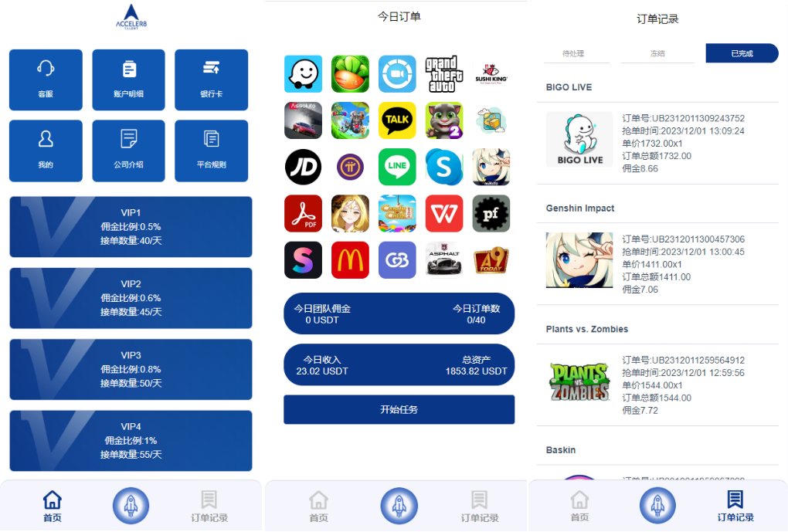Tap the Pi Network coin icon
This screenshot has height=532, width=788.
pos(350,167)
